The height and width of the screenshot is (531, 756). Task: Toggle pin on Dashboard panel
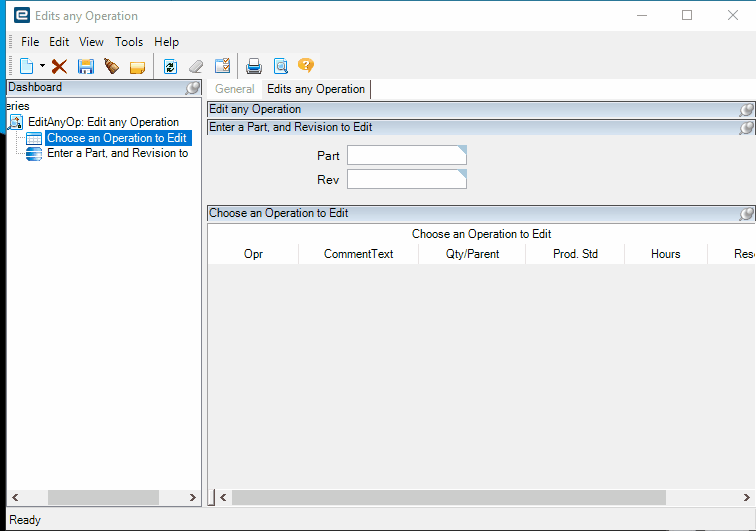click(x=192, y=88)
